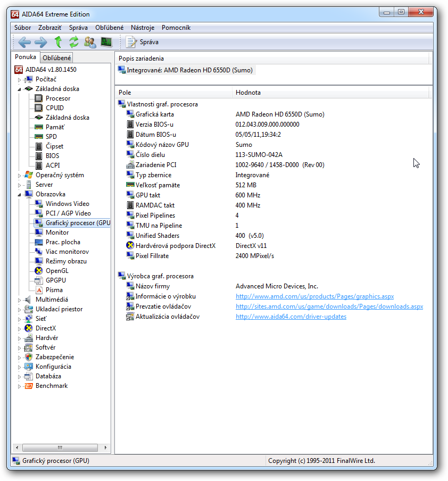Click the horizontal scrollbar thumb in tree panel
The image size is (448, 481).
click(x=60, y=447)
